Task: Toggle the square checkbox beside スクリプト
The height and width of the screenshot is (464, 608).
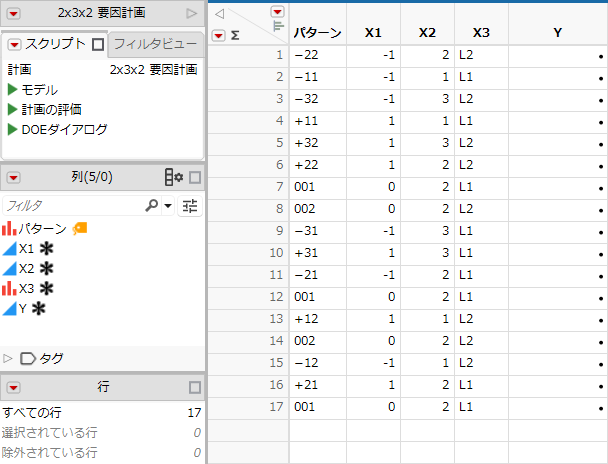Action: [x=98, y=45]
